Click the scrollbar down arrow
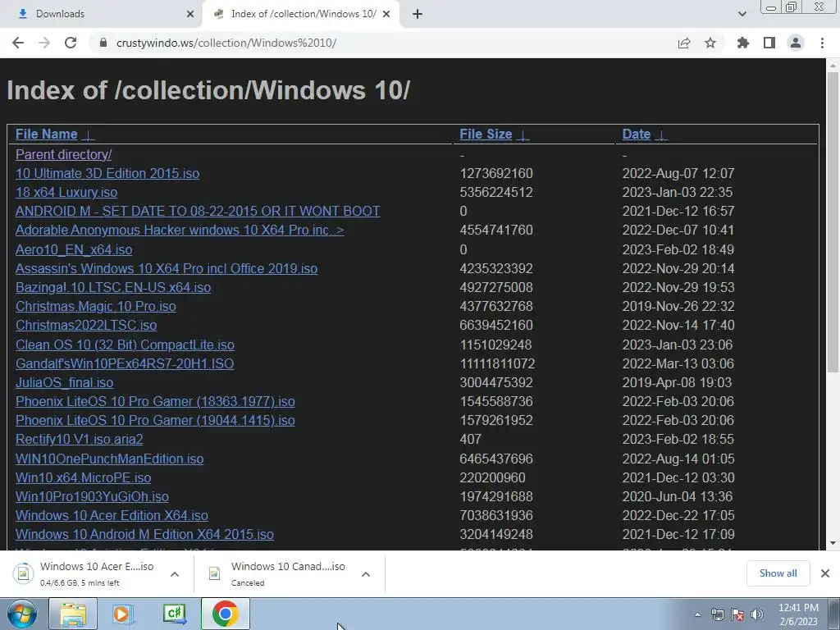The image size is (840, 630). pyautogui.click(x=833, y=543)
